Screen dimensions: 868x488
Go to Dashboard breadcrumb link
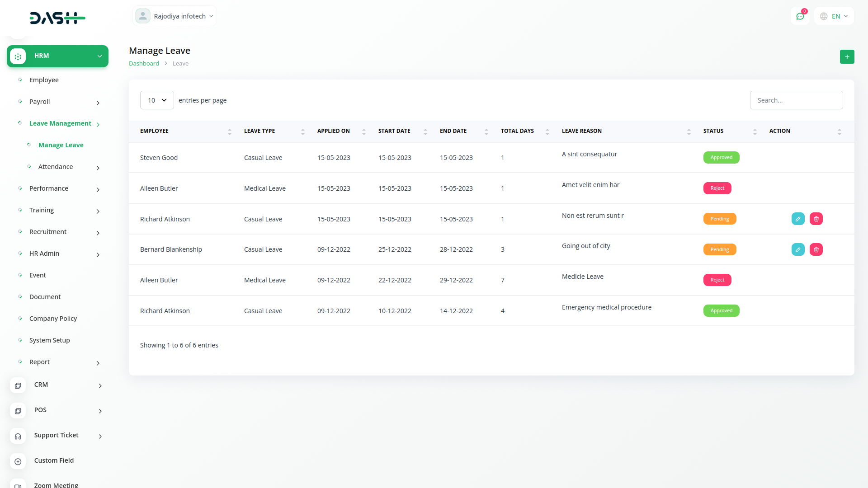point(144,64)
